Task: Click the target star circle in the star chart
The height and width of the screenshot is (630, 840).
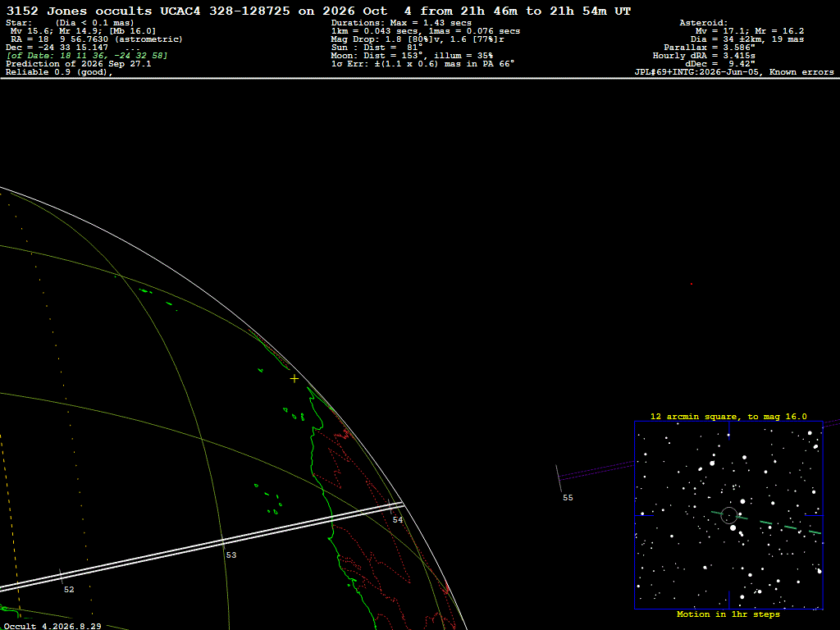Action: 729,515
